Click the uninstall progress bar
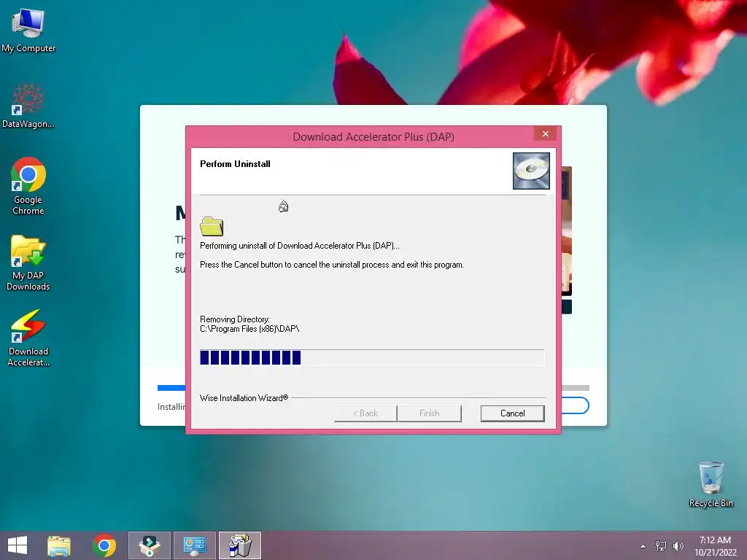This screenshot has width=747, height=560. tap(371, 357)
